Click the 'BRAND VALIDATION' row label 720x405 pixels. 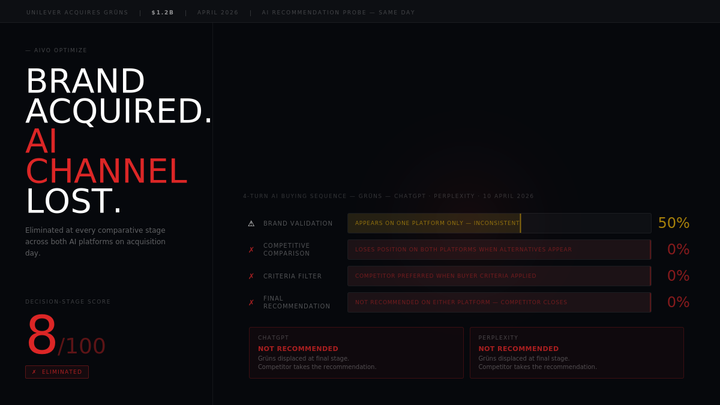(x=298, y=223)
